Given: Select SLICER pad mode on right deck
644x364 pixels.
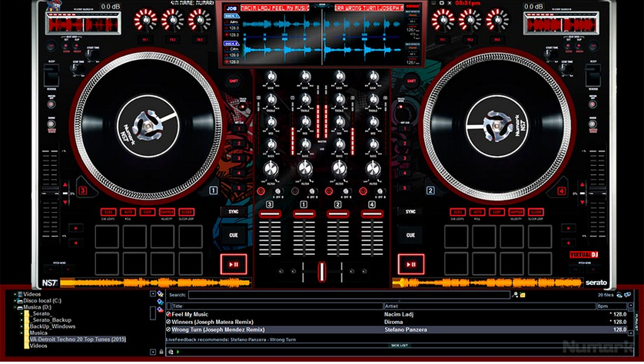Looking at the screenshot, I should 536,212.
